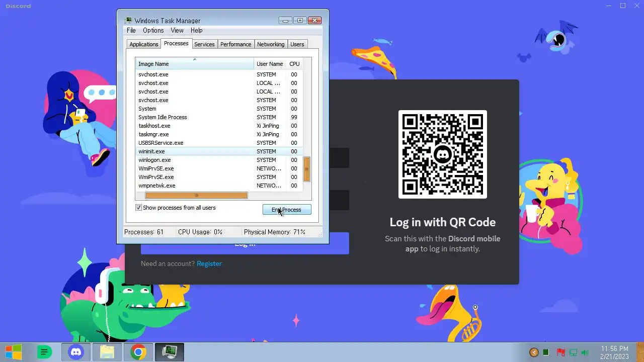
Task: Sort by User Name column header
Action: point(270,64)
